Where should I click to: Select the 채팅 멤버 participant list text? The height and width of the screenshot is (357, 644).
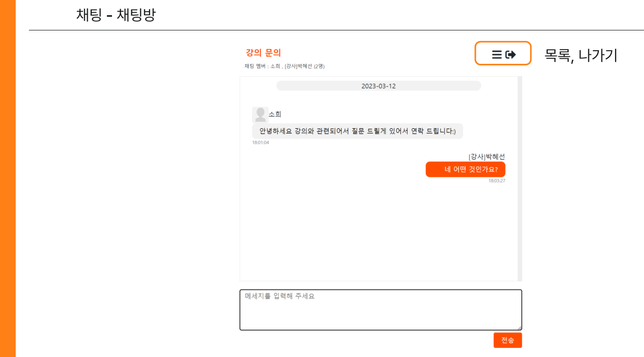[284, 66]
